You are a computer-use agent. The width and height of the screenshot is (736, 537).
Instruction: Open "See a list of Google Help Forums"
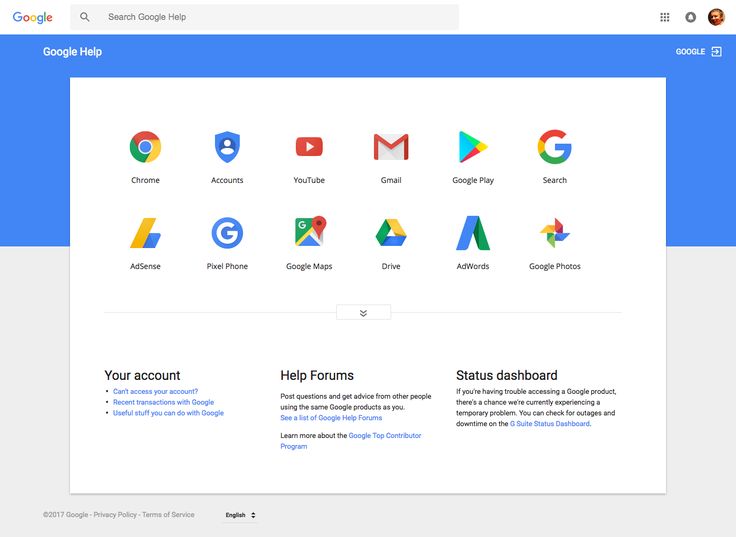[331, 417]
